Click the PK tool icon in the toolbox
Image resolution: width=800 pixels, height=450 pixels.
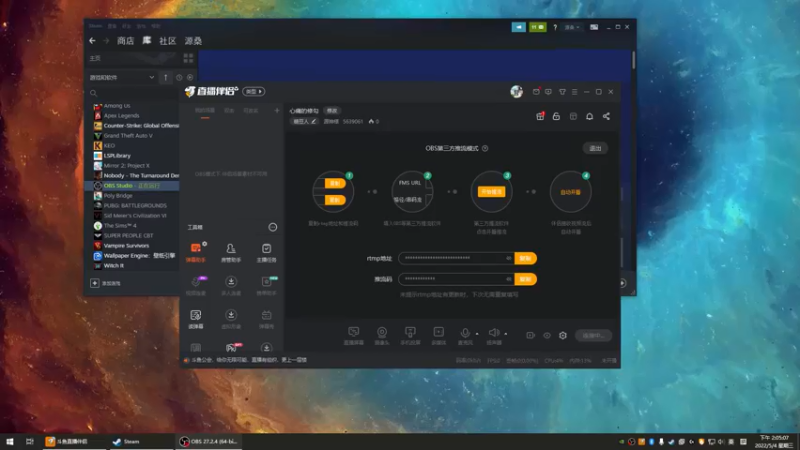point(231,348)
